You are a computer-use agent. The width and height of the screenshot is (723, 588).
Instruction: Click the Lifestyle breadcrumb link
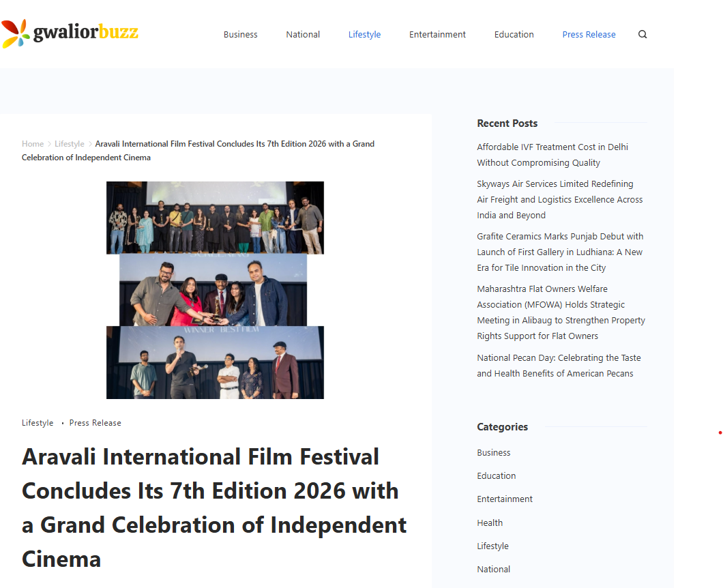[70, 144]
